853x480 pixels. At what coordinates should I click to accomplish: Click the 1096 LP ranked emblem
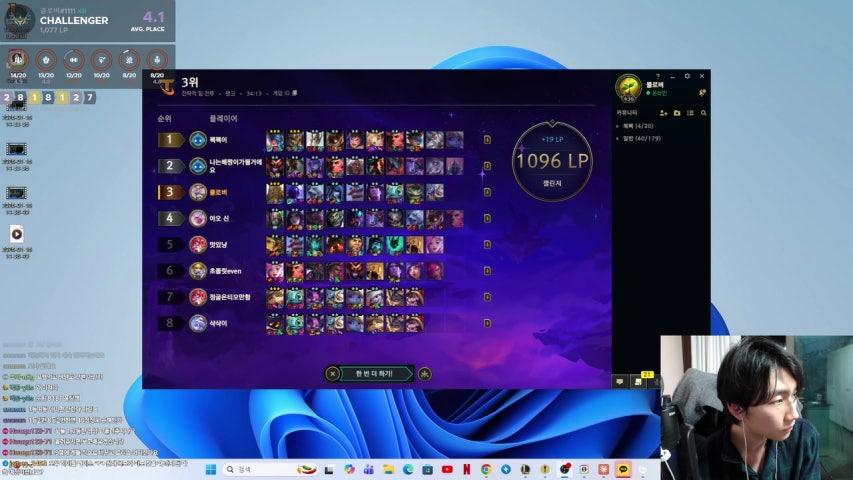(552, 161)
